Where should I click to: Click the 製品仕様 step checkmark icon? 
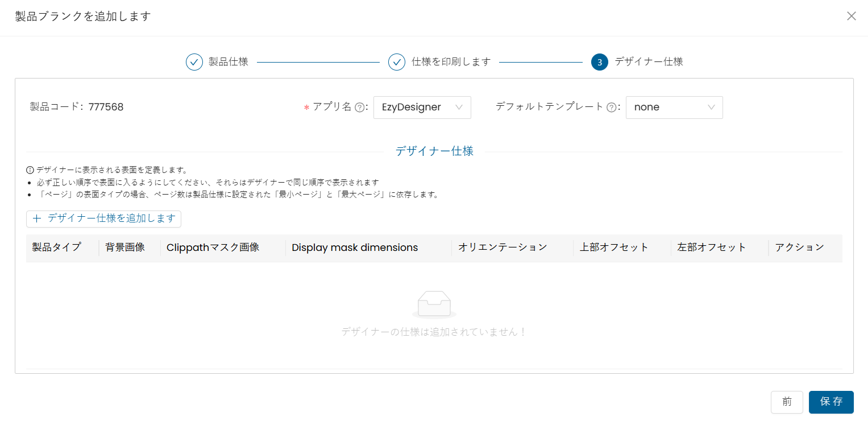tap(194, 62)
